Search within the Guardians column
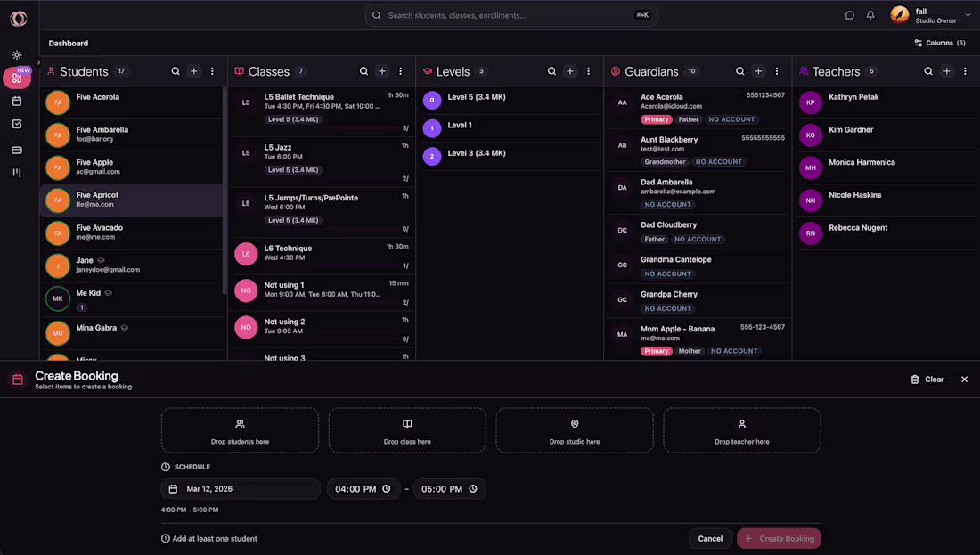The image size is (980, 555). pyautogui.click(x=740, y=71)
